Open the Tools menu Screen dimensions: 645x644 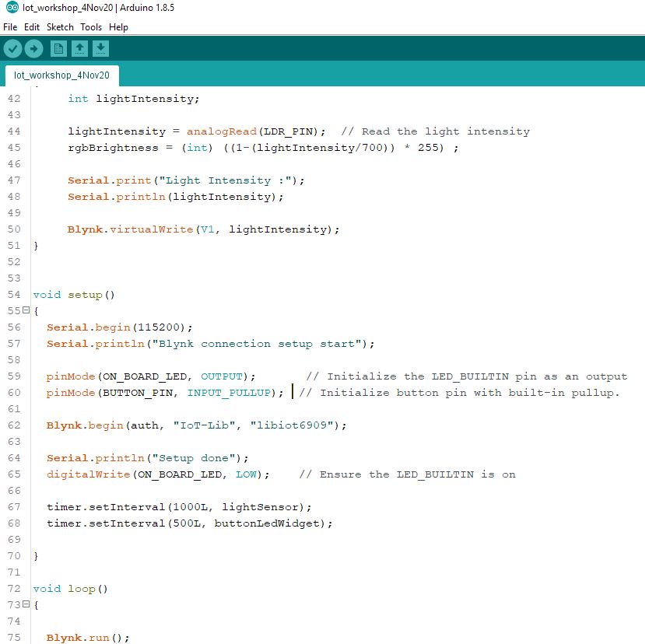coord(91,27)
